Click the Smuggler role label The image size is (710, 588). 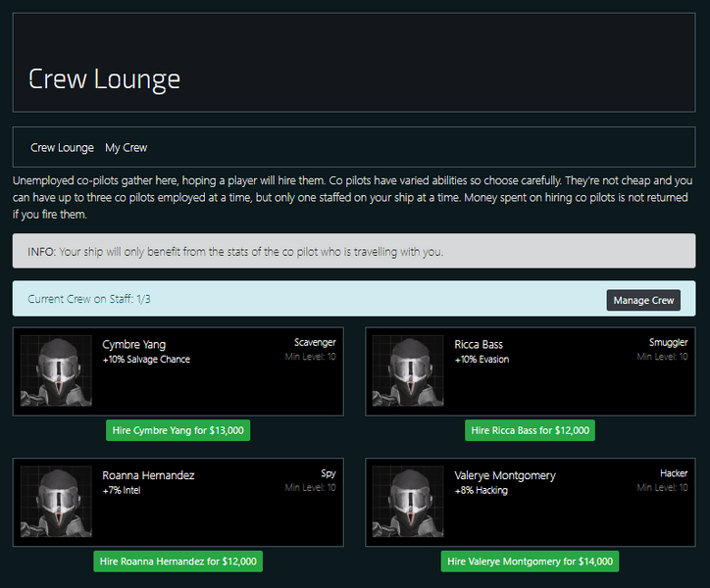coord(669,342)
